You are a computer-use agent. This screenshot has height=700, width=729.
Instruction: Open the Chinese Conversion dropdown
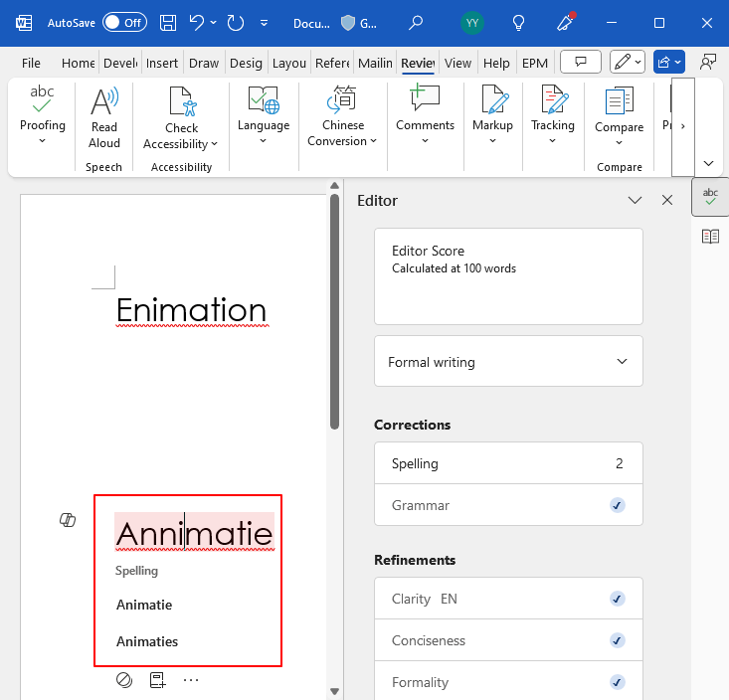(343, 117)
